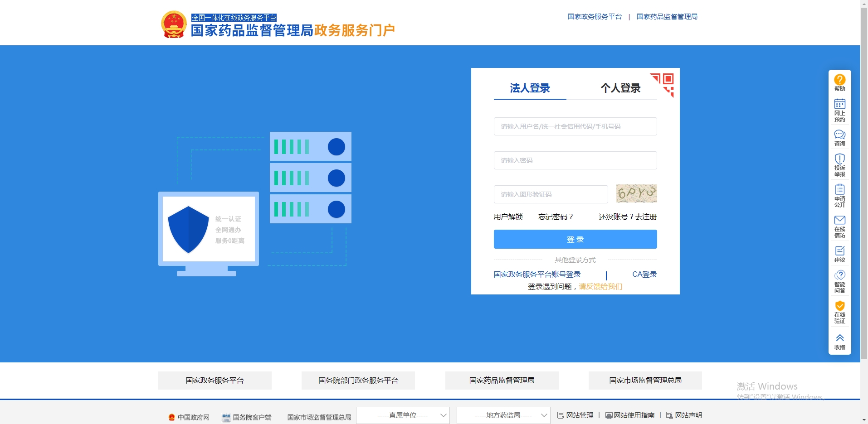Click the Help question mark icon
Viewport: 868px width, 424px height.
click(x=839, y=80)
